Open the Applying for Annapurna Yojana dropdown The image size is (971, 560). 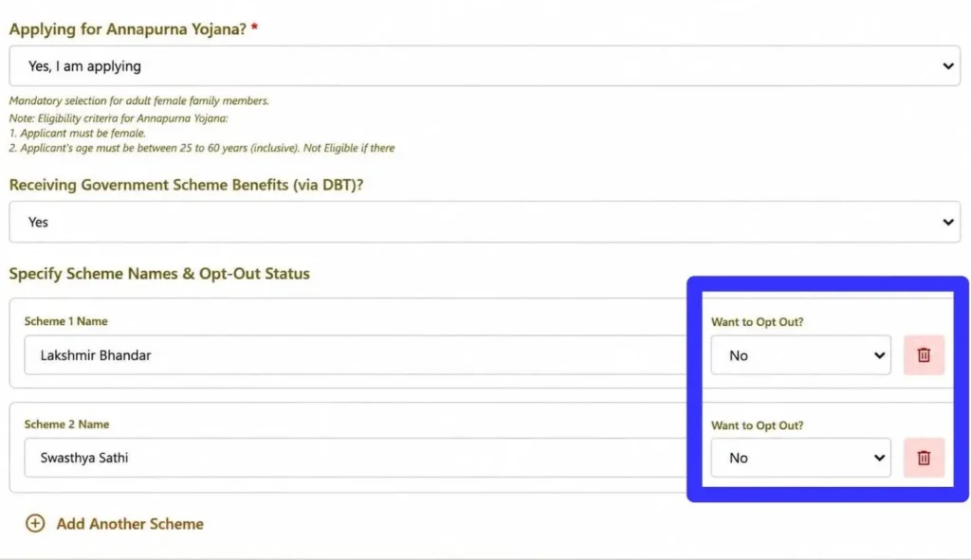(x=485, y=65)
